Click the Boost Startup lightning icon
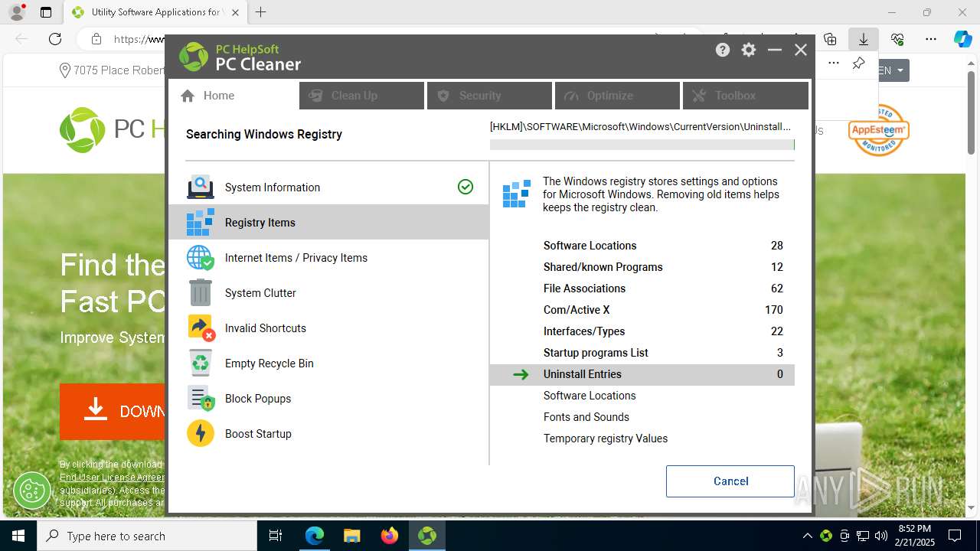Viewport: 980px width, 551px height. point(201,434)
